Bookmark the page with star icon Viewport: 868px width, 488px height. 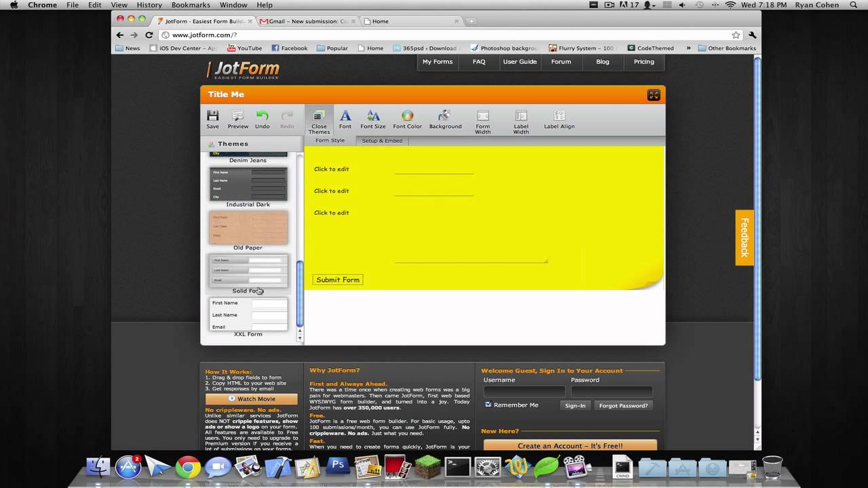click(x=736, y=35)
